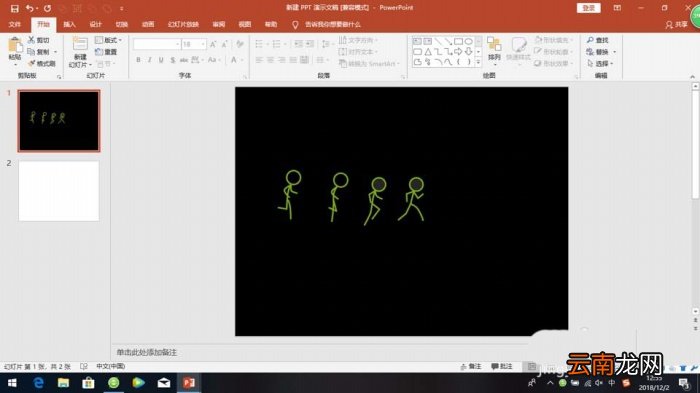Open the font color A dropdown
This screenshot has width=700, height=393.
point(241,60)
